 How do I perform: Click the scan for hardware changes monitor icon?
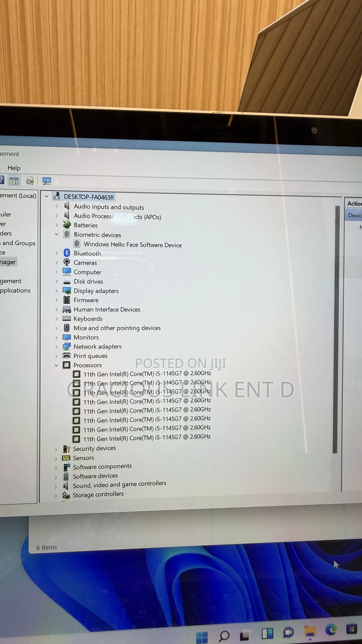point(47,181)
